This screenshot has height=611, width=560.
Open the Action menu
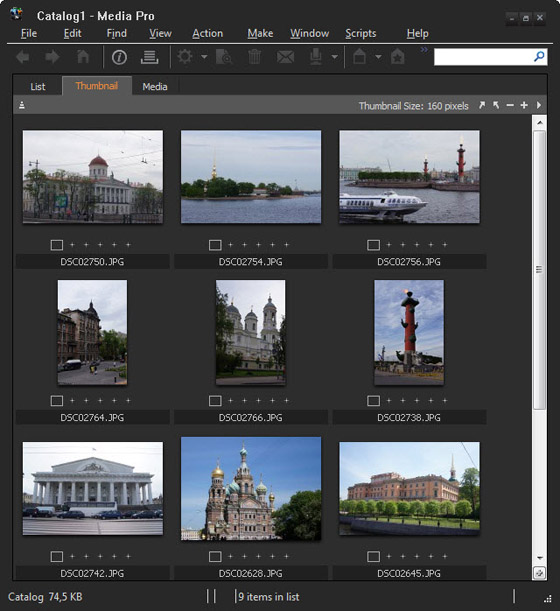click(x=208, y=34)
